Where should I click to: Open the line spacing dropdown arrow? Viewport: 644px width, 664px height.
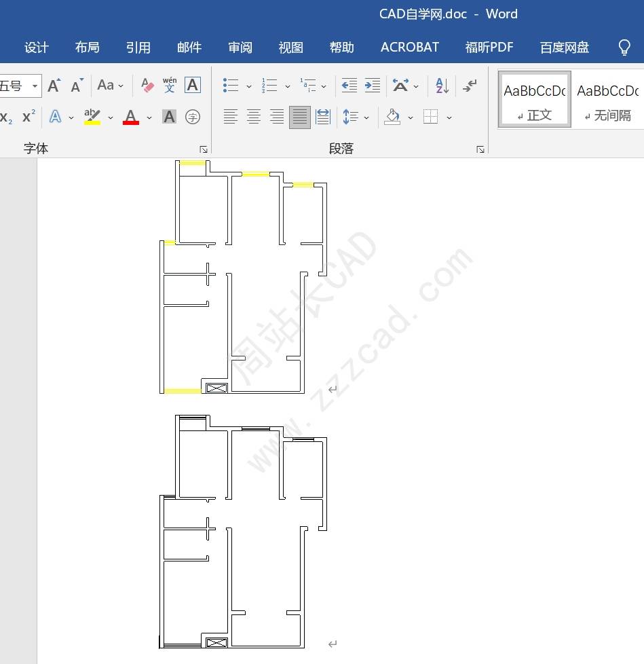[x=366, y=117]
